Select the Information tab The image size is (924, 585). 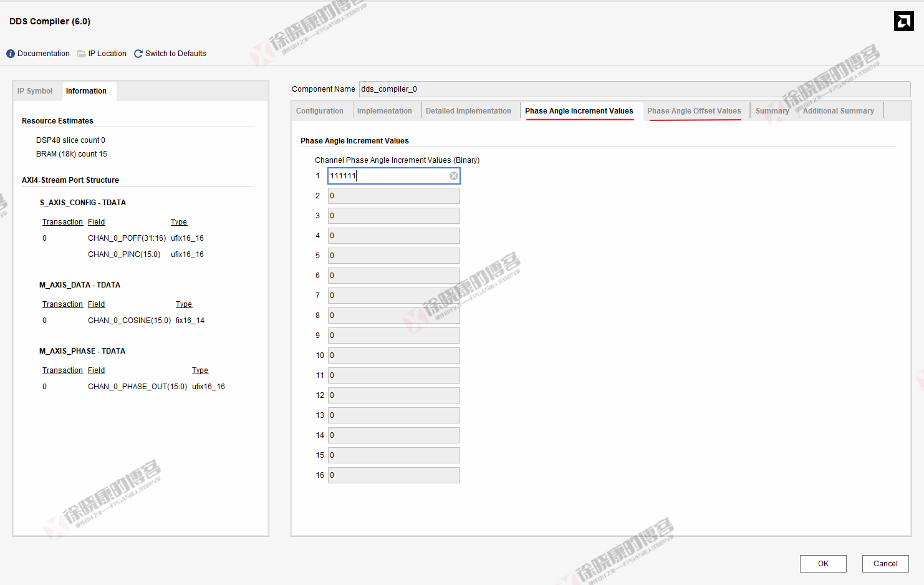click(86, 91)
